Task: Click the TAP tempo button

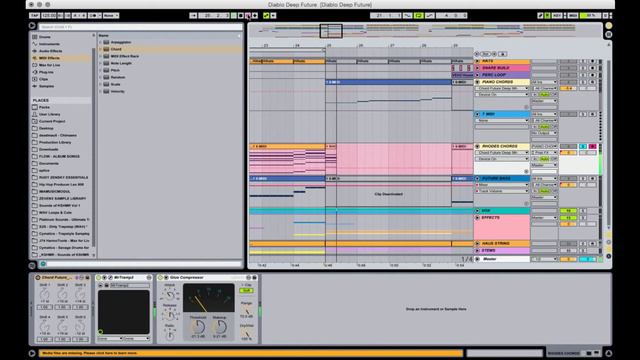Action: tap(34, 16)
